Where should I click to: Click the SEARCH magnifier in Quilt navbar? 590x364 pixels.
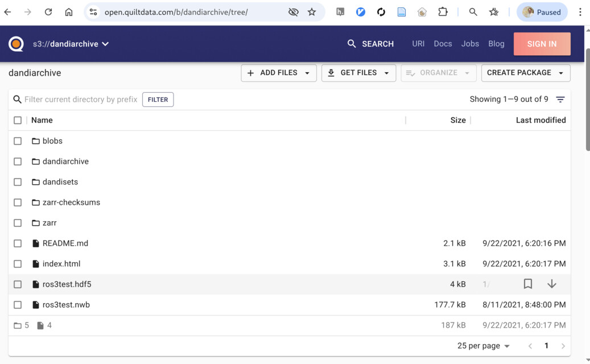(x=352, y=44)
